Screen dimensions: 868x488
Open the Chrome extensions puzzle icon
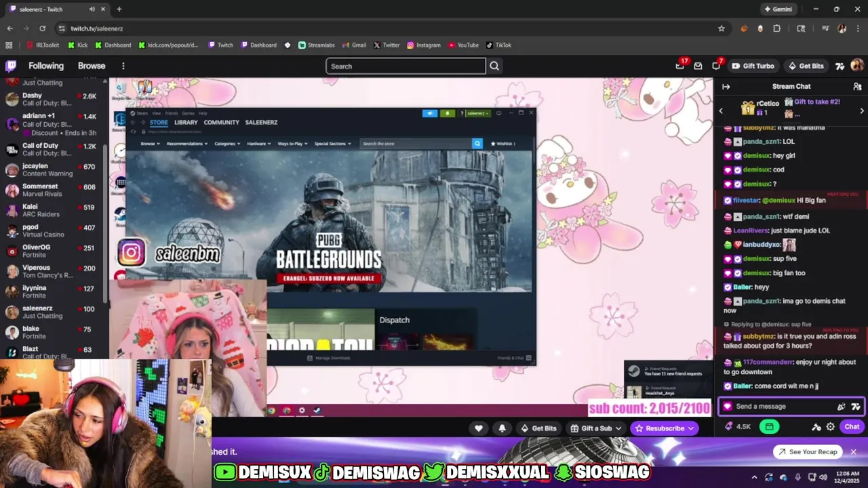[x=777, y=28]
